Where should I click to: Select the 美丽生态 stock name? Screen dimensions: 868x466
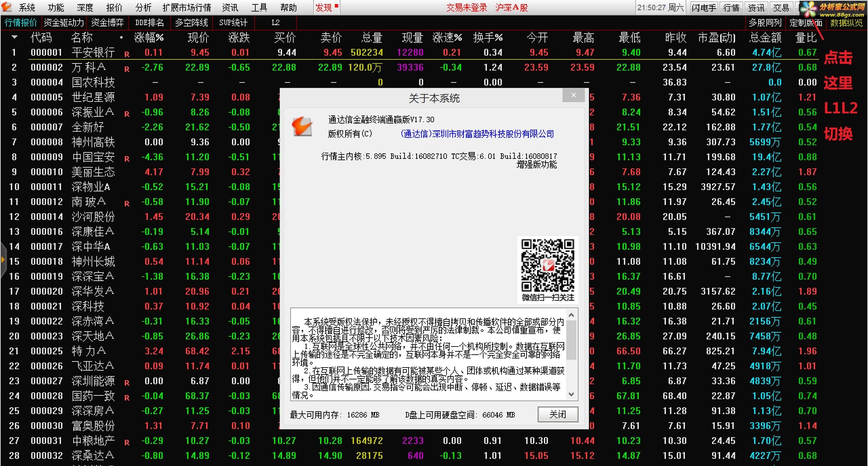[93, 172]
